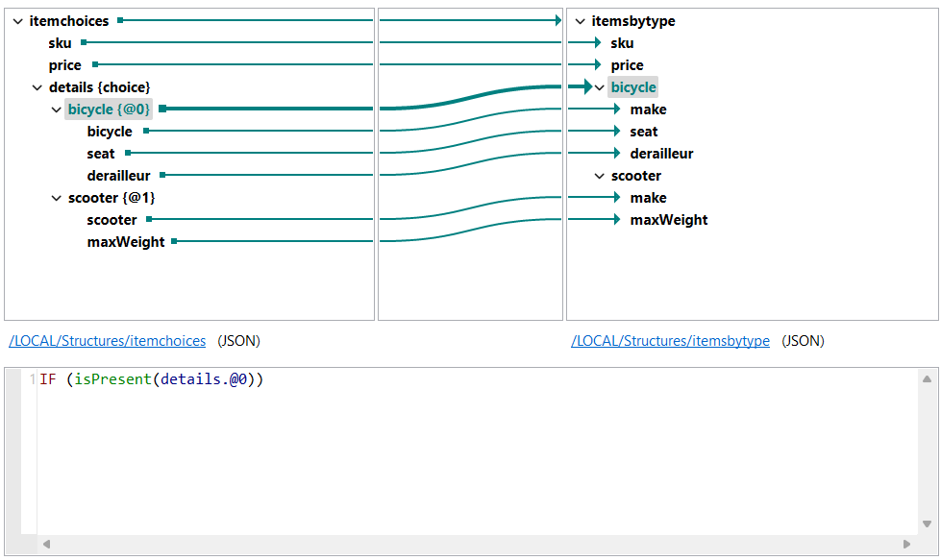Open the /LOCAL/Structures/itemchoices link
The image size is (941, 560).
(106, 340)
